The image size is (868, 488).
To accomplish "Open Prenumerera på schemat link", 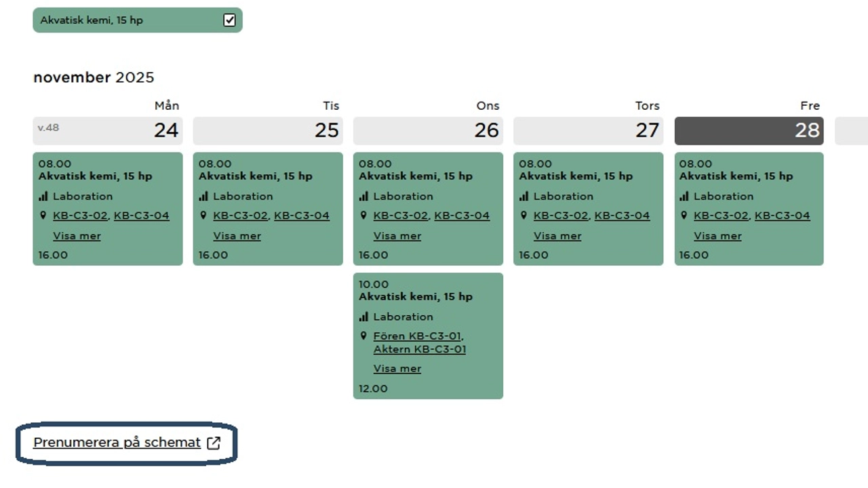I will tap(117, 443).
